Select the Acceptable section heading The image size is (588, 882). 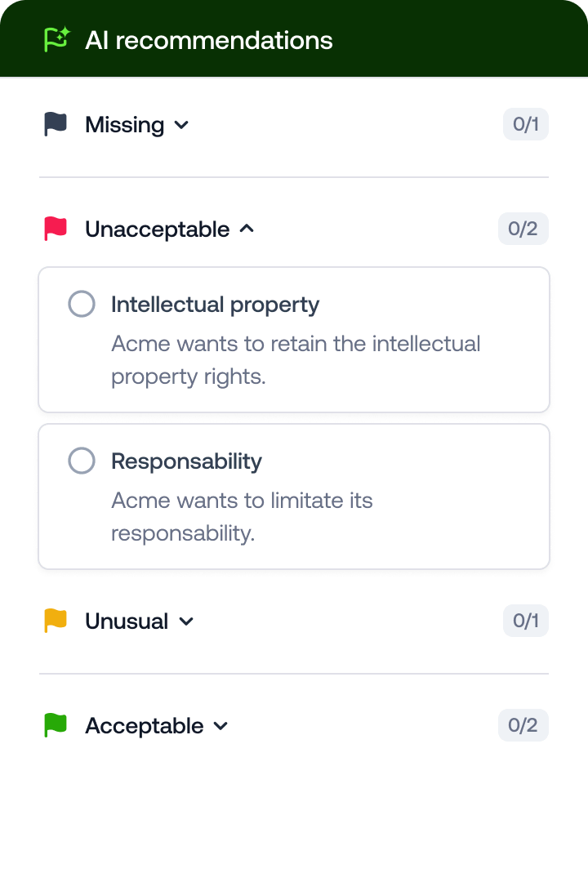[144, 726]
